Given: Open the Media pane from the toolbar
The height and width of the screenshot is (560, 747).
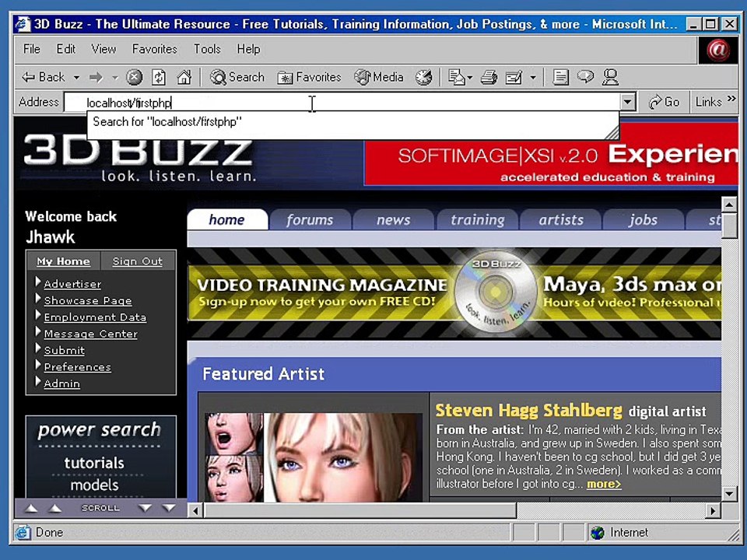Looking at the screenshot, I should (379, 77).
